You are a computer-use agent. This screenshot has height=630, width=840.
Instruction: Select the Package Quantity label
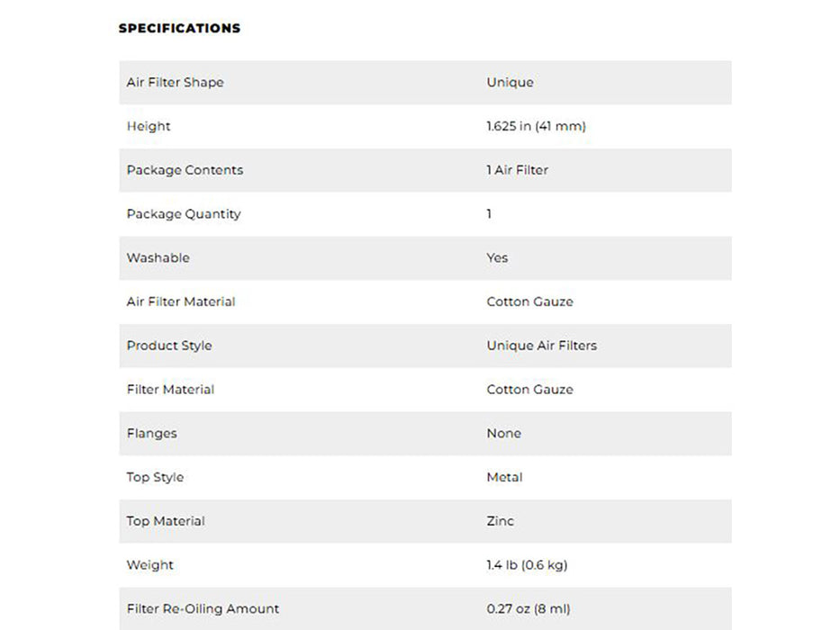(x=184, y=214)
